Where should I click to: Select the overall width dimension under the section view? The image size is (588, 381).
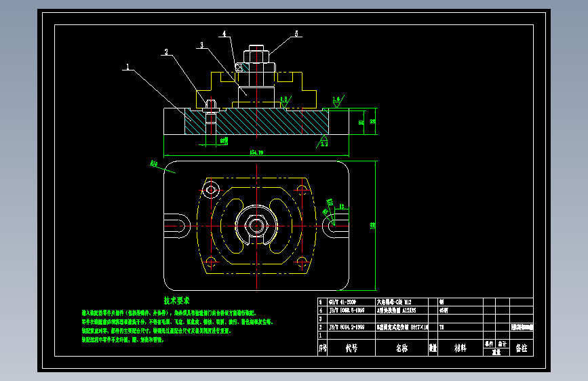pos(256,153)
